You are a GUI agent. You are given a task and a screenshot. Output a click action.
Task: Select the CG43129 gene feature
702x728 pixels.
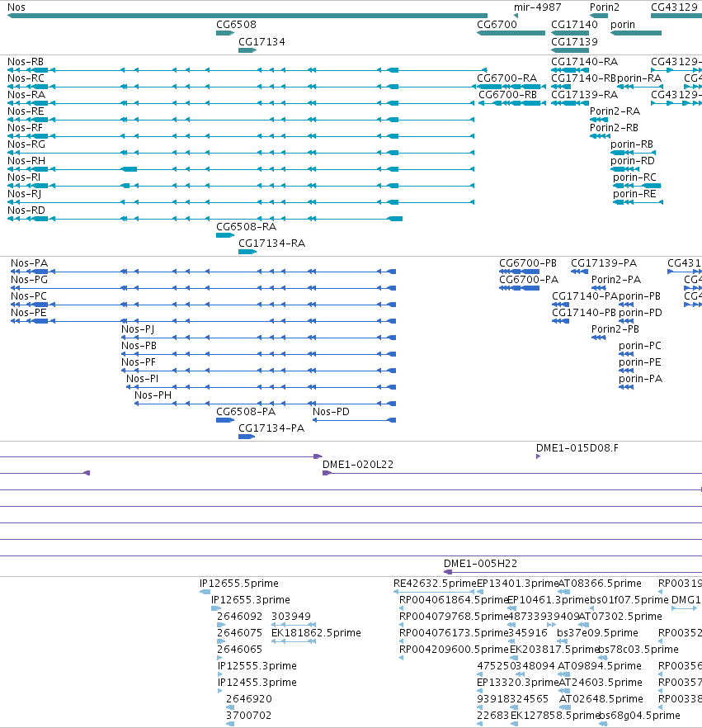click(x=676, y=16)
